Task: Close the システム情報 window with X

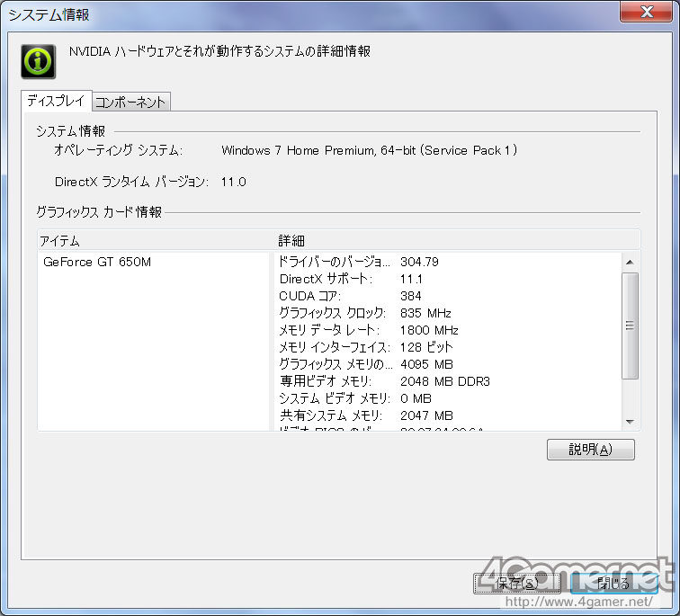Action: point(646,12)
